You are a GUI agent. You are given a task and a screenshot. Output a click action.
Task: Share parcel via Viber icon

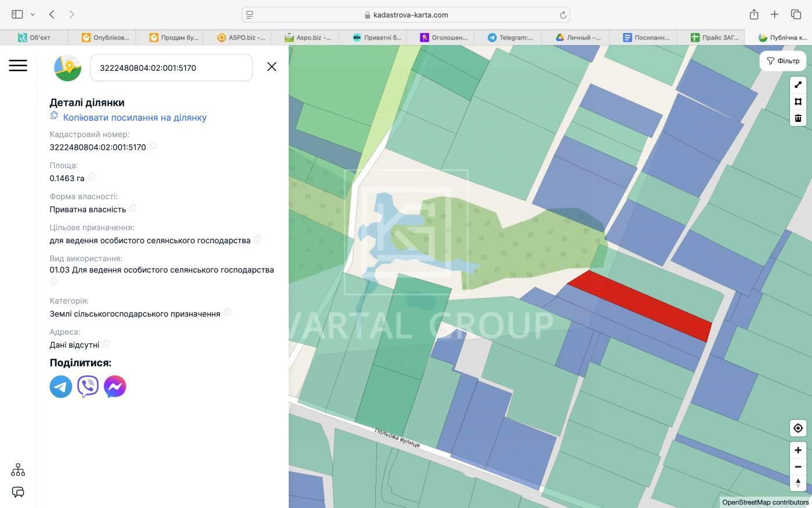tap(88, 387)
